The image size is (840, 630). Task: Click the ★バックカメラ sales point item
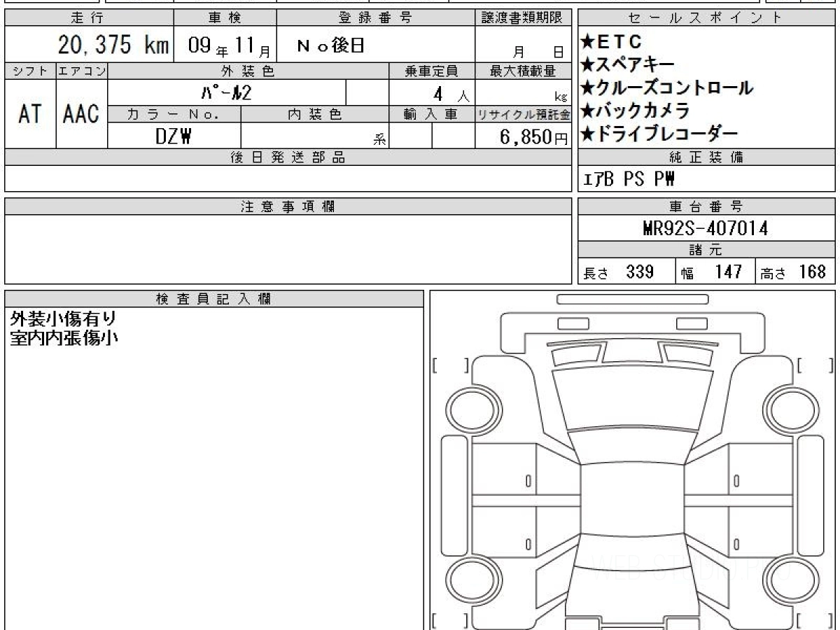click(635, 111)
